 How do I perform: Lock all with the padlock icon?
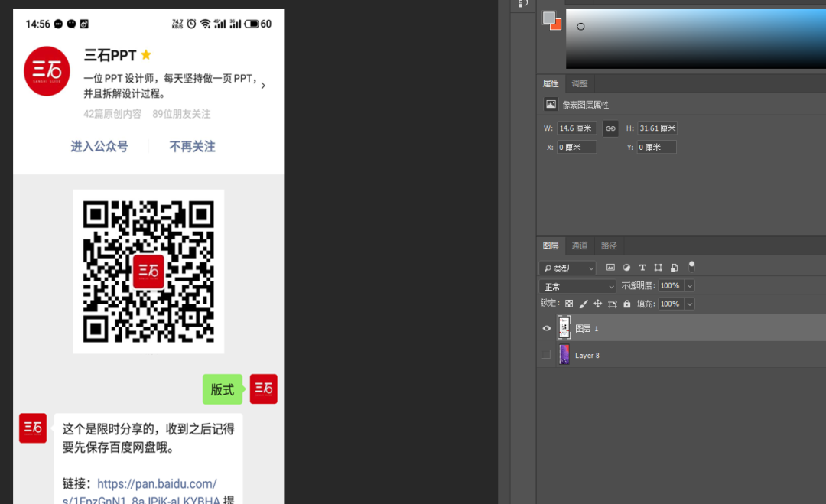click(x=627, y=304)
